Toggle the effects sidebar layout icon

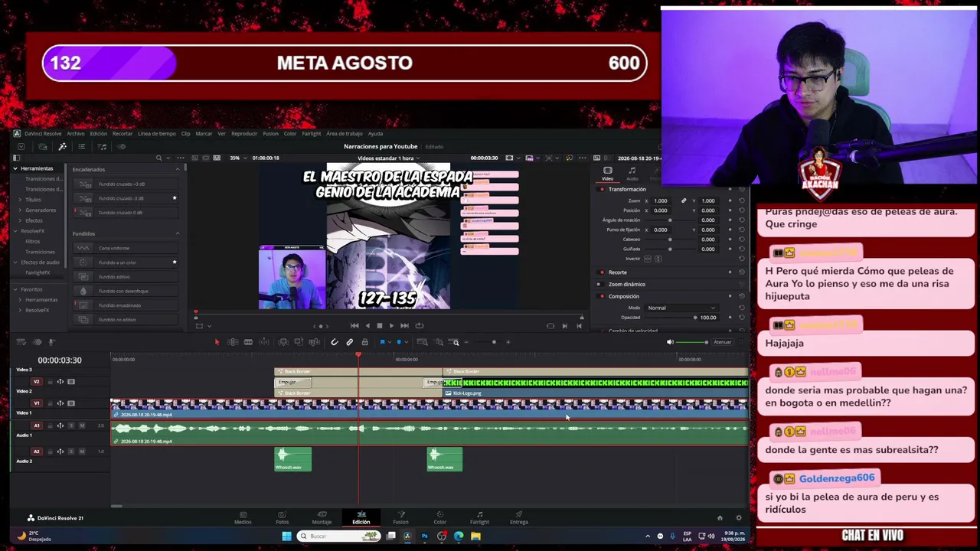15,158
